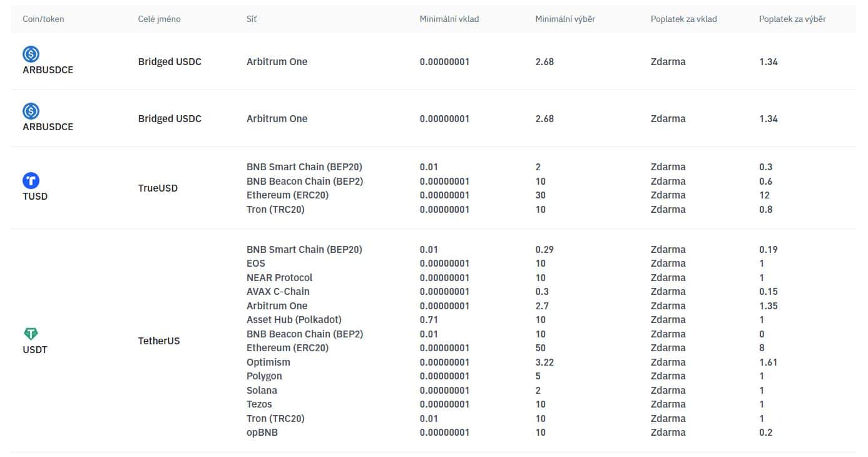Click the Solana network entry
This screenshot has height=457, width=868.
pyautogui.click(x=262, y=390)
